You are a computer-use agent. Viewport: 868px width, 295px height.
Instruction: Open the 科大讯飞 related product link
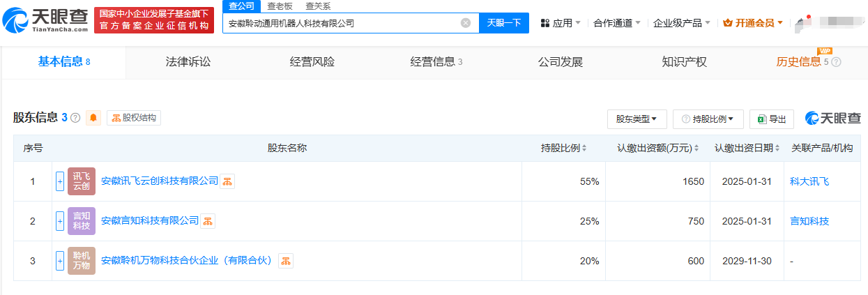point(809,181)
